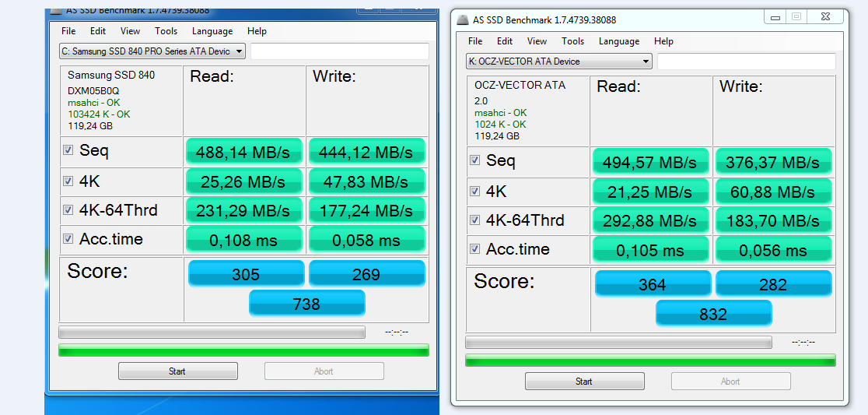Click the 444,12 MB/s Seq write result

pyautogui.click(x=367, y=152)
